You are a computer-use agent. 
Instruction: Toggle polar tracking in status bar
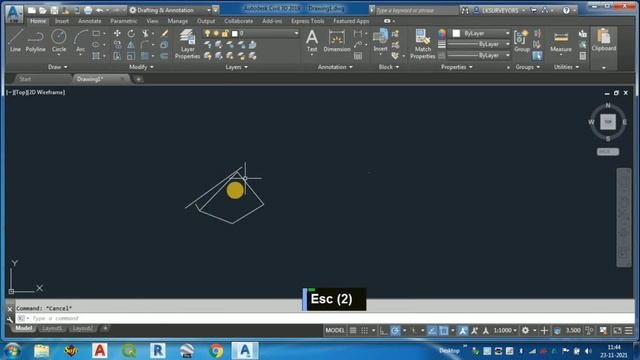[395, 331]
